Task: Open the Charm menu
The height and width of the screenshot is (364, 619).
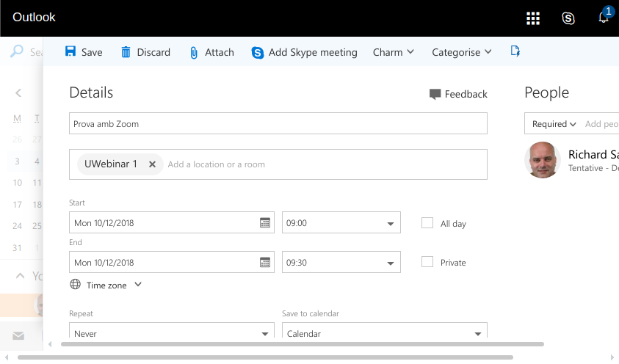Action: point(394,52)
